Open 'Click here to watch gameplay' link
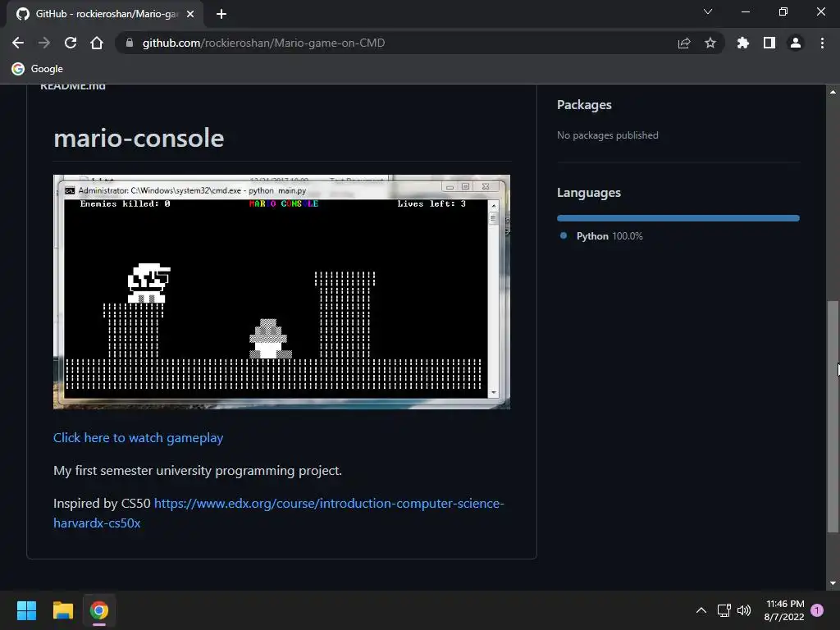This screenshot has height=630, width=840. pyautogui.click(x=138, y=438)
